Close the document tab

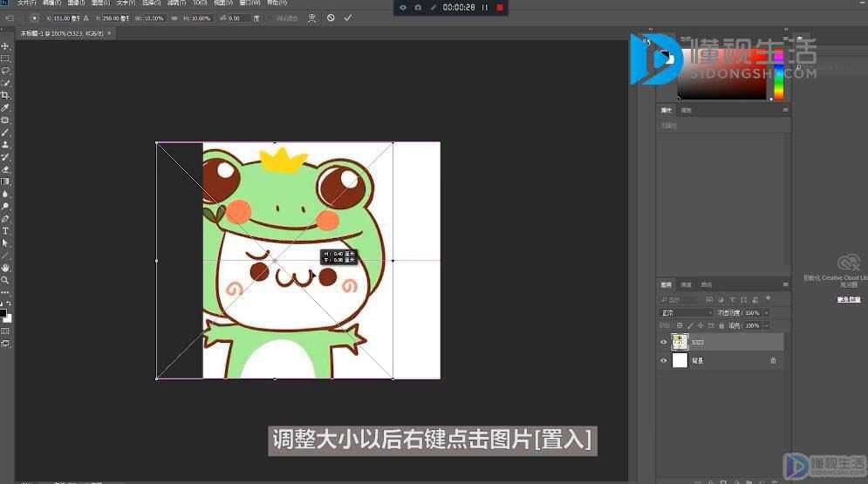(x=109, y=34)
